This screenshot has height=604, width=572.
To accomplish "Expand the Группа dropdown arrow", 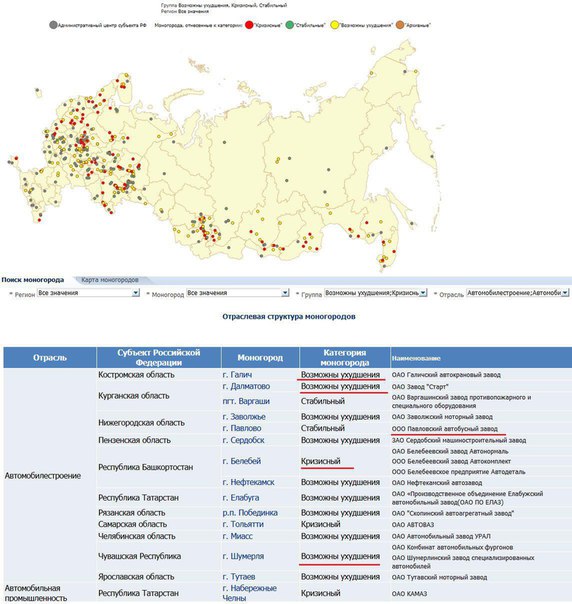I will tap(423, 293).
